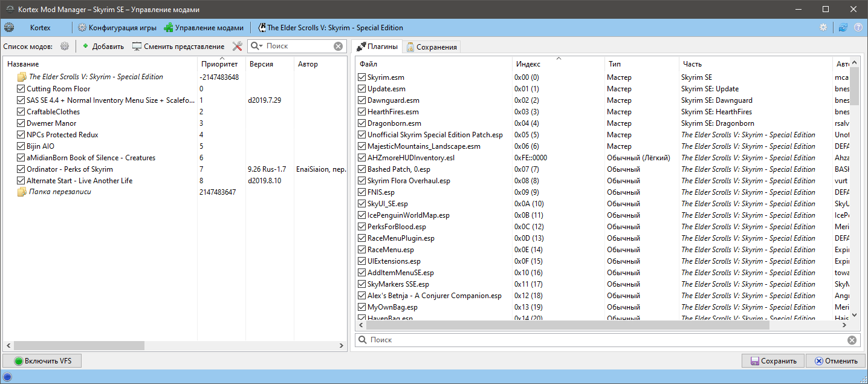Focus the mod list Поиск field

tap(299, 46)
